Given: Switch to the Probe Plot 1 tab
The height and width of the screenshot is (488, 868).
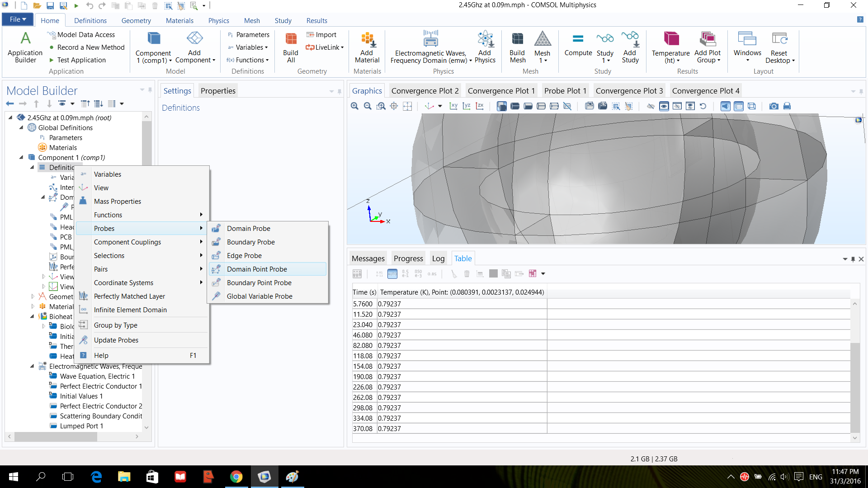Looking at the screenshot, I should point(565,91).
